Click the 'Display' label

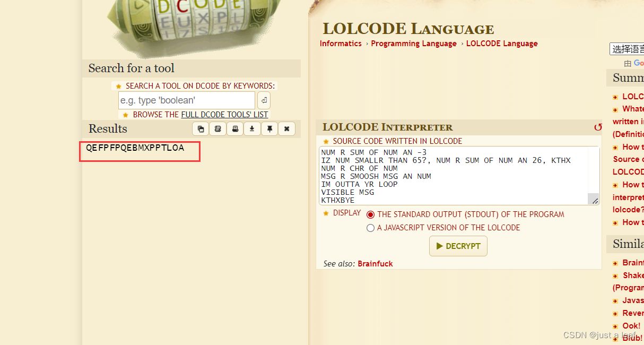point(347,213)
